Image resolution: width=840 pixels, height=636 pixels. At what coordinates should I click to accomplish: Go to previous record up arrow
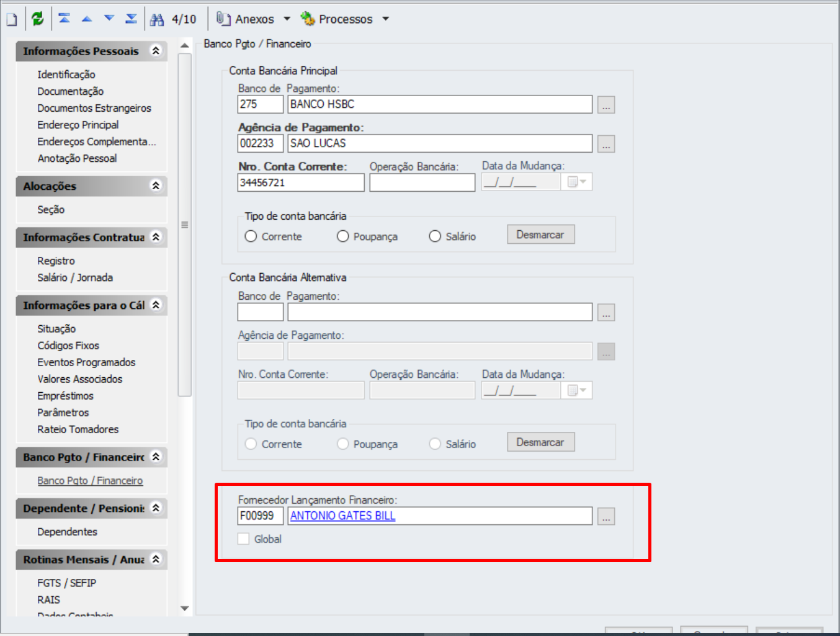tap(87, 19)
